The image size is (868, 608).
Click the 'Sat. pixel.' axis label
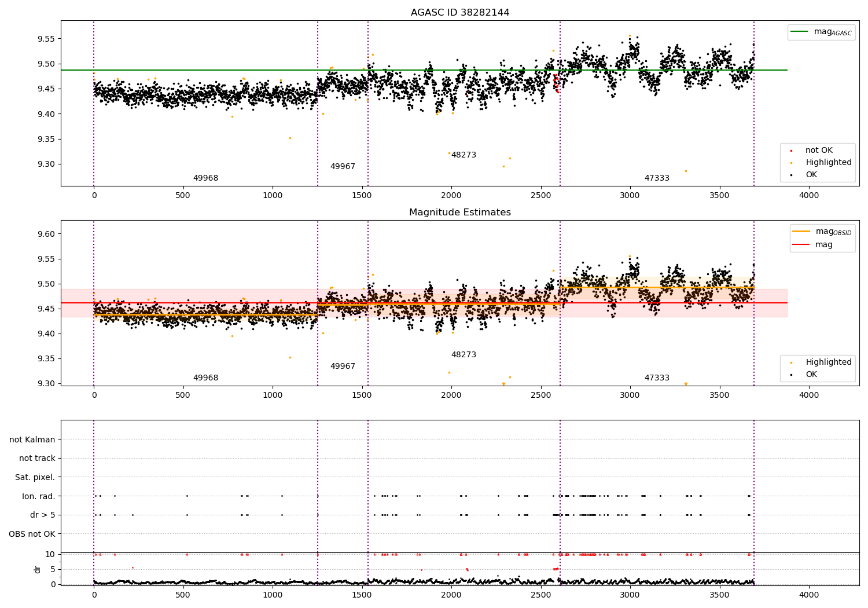(35, 478)
